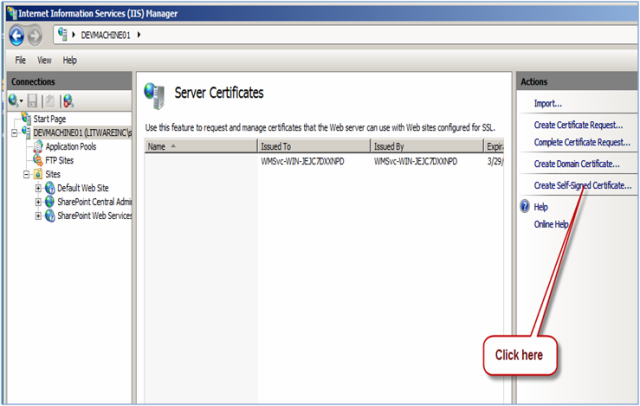Click WMSvc-WIN text in Issued By column
640x406 pixels.
(416, 162)
